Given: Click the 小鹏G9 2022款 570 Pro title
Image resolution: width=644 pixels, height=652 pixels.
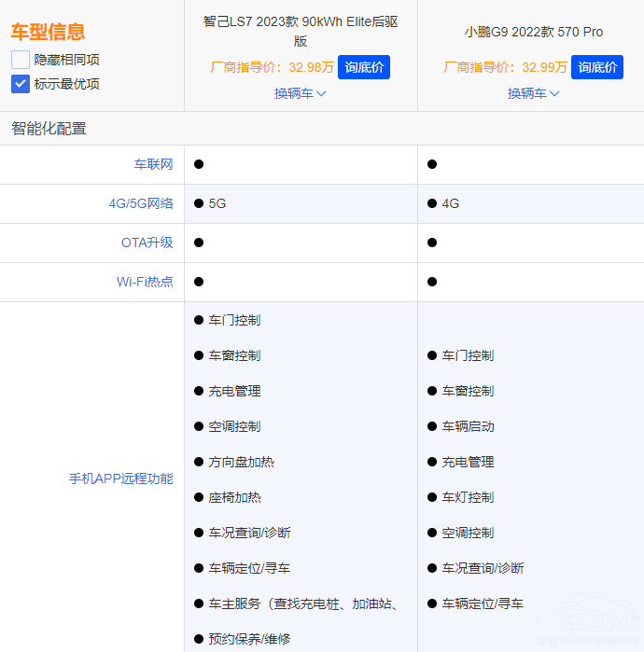Looking at the screenshot, I should click(x=533, y=32).
